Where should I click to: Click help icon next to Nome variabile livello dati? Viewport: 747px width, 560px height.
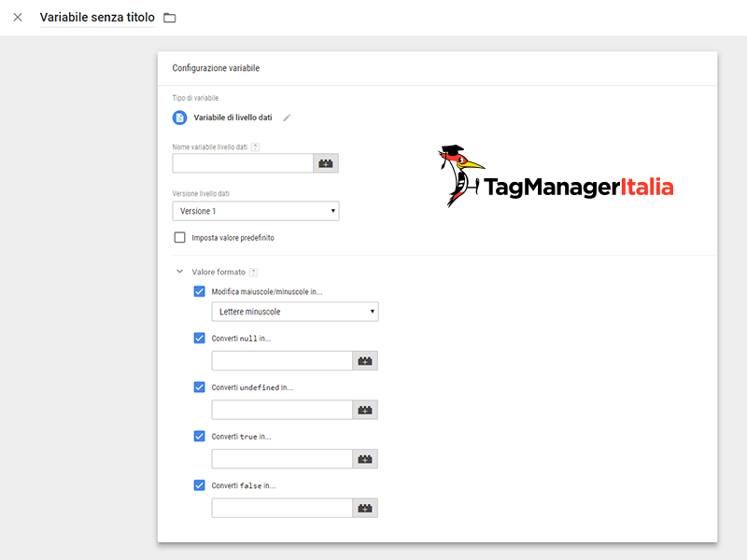pos(255,147)
